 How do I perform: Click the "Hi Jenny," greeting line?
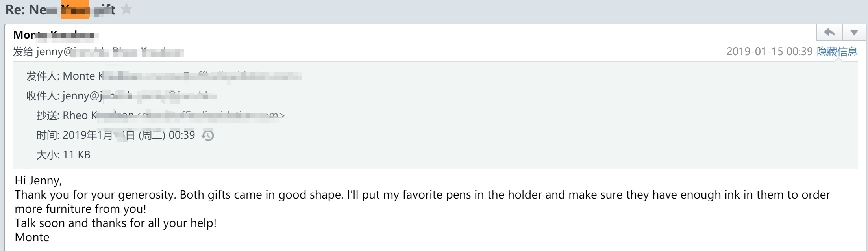click(38, 180)
